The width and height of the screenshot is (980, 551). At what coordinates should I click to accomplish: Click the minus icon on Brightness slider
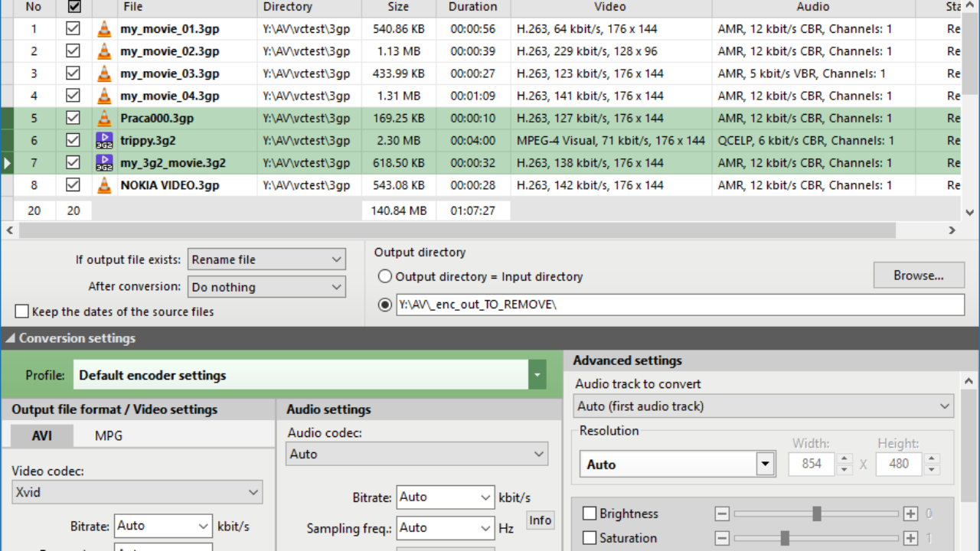click(x=722, y=514)
